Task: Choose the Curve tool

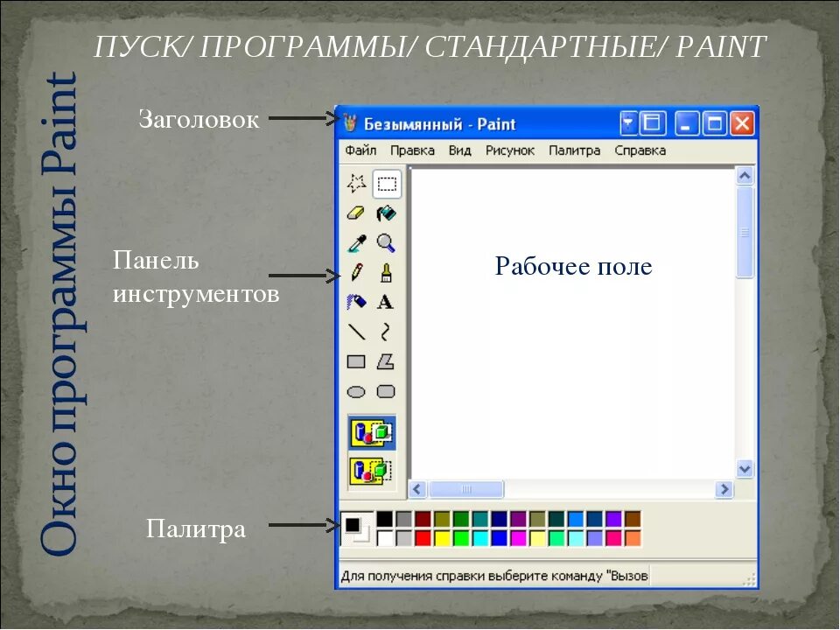Action: (386, 332)
